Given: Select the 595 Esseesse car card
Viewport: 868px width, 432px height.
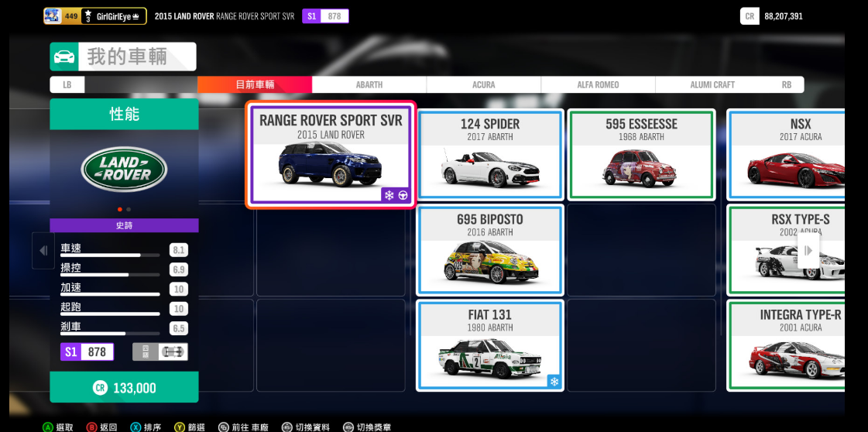Looking at the screenshot, I should point(641,154).
